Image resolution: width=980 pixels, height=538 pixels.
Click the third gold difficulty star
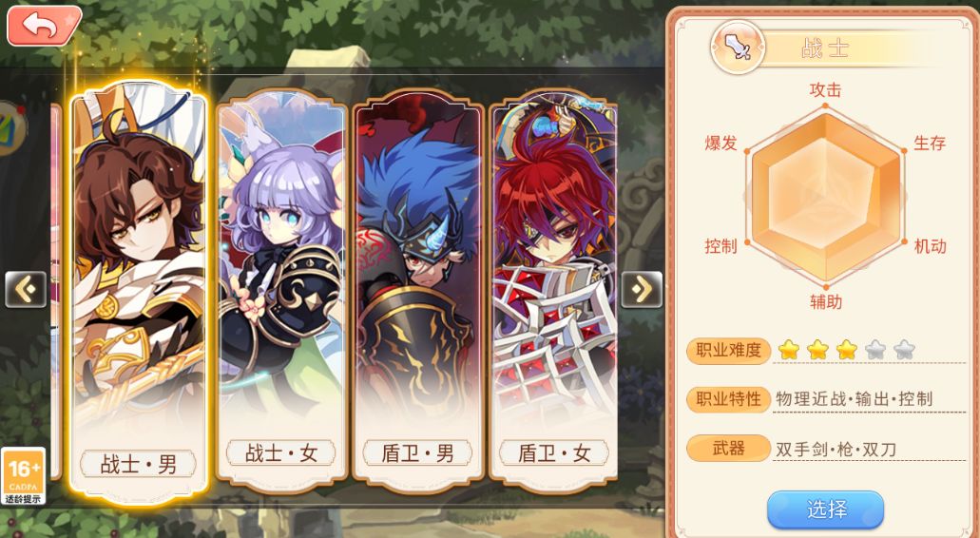point(846,350)
